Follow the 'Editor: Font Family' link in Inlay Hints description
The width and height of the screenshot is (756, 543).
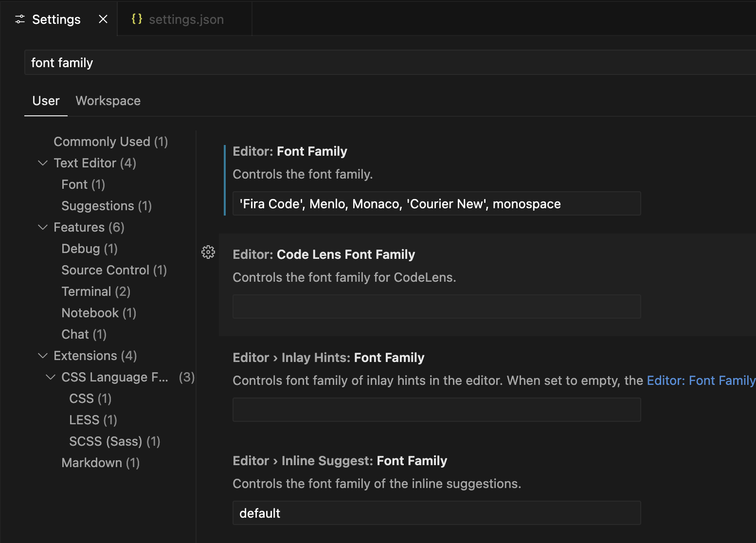pos(701,380)
